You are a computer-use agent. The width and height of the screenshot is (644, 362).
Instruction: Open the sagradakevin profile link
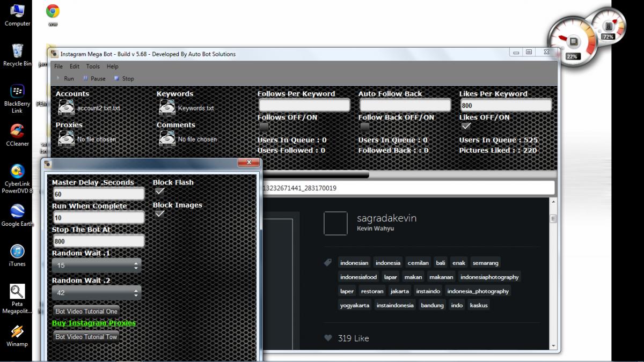point(386,218)
